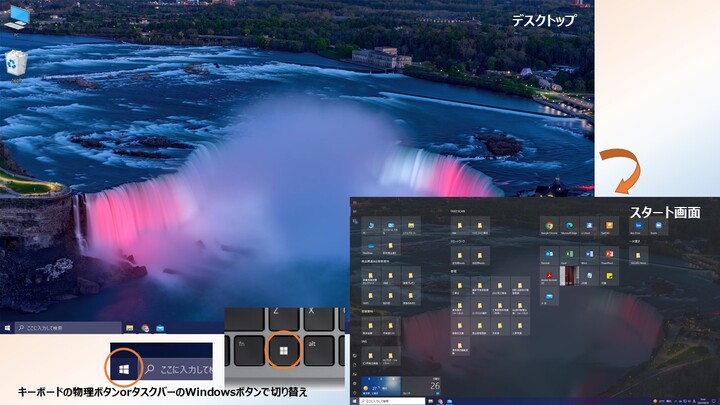720x405 pixels.
Task: Open File Explorer from the desktop taskbar
Action: point(130,328)
